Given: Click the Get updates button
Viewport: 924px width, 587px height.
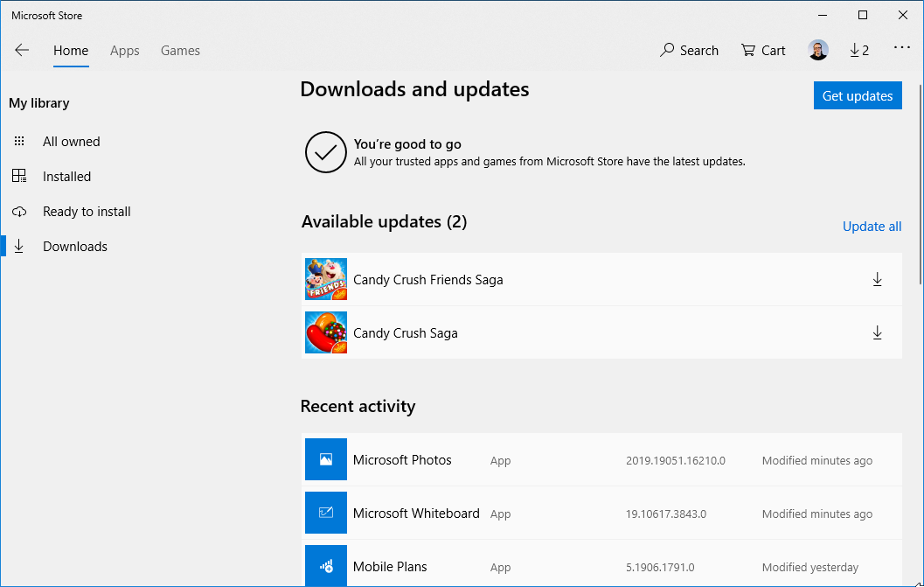Looking at the screenshot, I should pyautogui.click(x=858, y=95).
